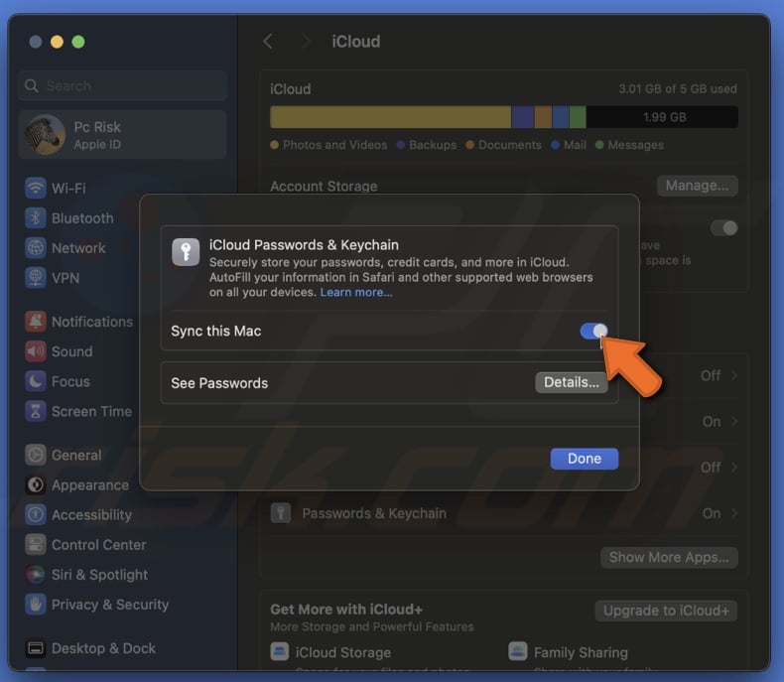The height and width of the screenshot is (682, 784).
Task: Click the iCloud Keychain key icon
Action: pos(186,251)
